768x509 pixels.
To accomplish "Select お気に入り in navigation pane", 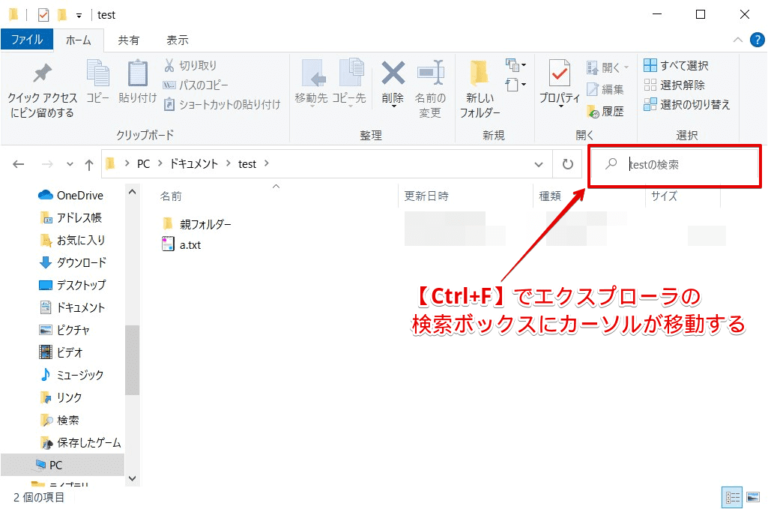I will point(72,240).
